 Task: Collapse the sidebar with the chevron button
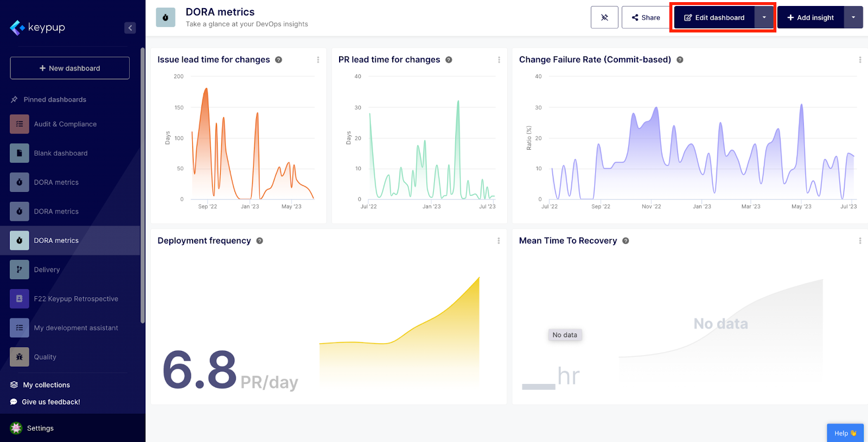[x=130, y=28]
